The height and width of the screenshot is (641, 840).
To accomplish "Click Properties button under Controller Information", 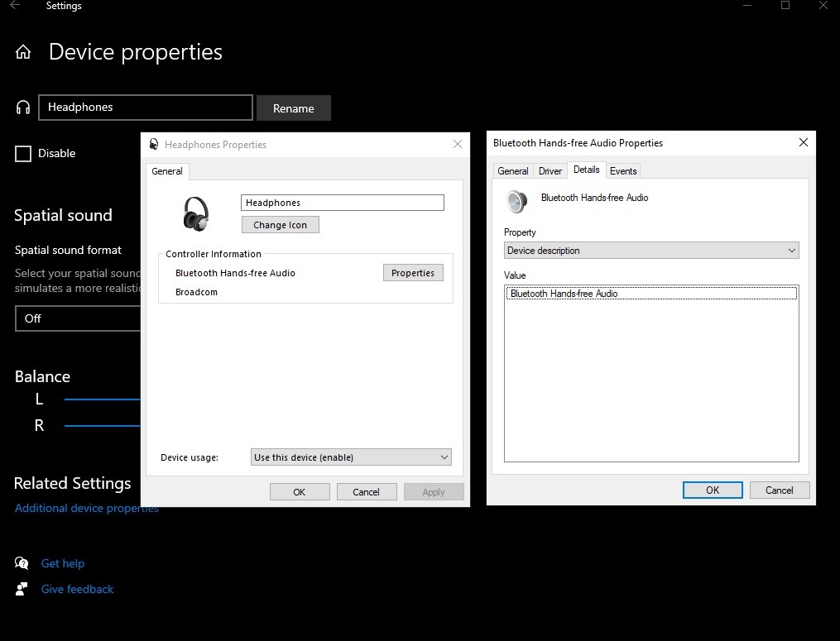I will pyautogui.click(x=413, y=273).
